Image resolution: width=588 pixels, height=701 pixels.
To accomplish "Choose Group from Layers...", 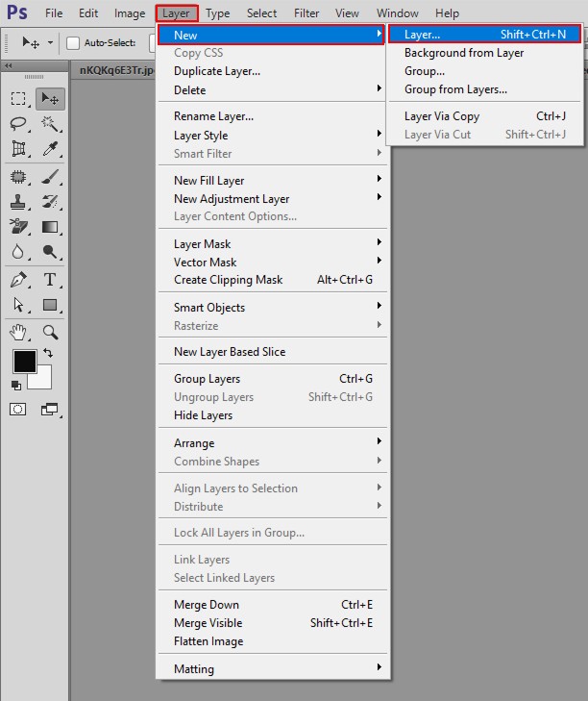I will click(x=485, y=89).
